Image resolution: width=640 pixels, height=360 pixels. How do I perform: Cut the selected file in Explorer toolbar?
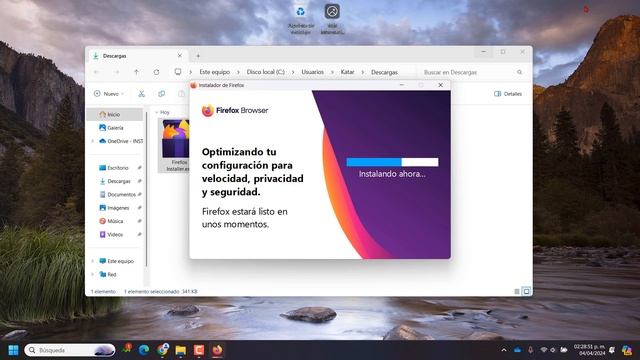tap(141, 94)
